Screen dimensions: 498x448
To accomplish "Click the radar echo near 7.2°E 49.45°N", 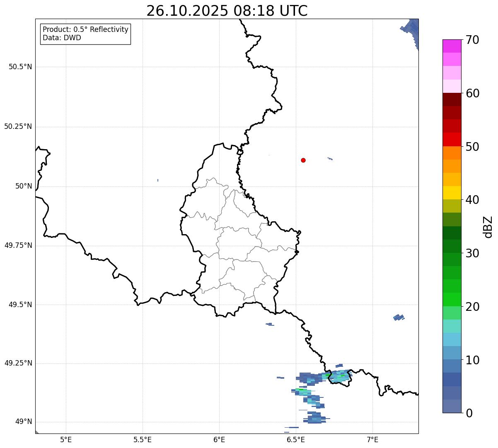I will [399, 317].
